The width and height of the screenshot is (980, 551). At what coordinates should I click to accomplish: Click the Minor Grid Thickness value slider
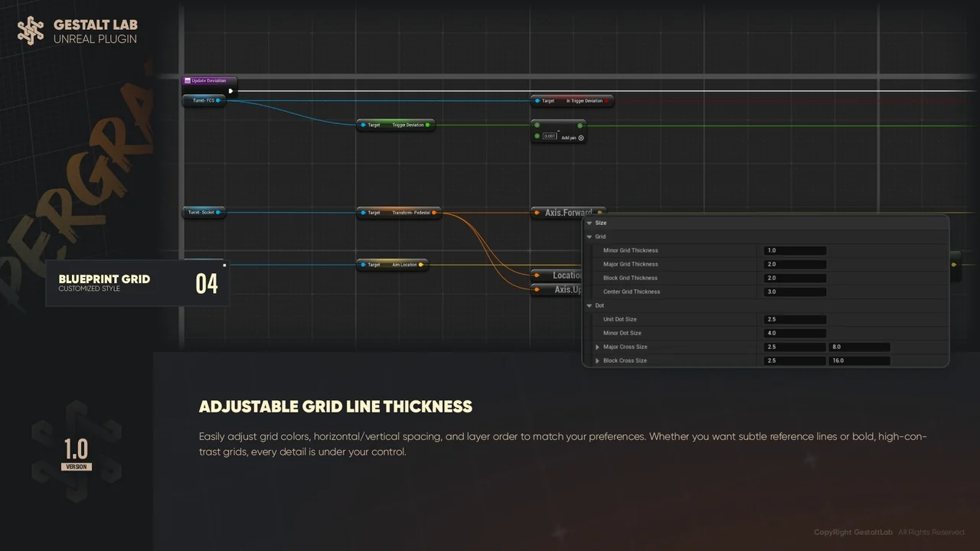(794, 250)
